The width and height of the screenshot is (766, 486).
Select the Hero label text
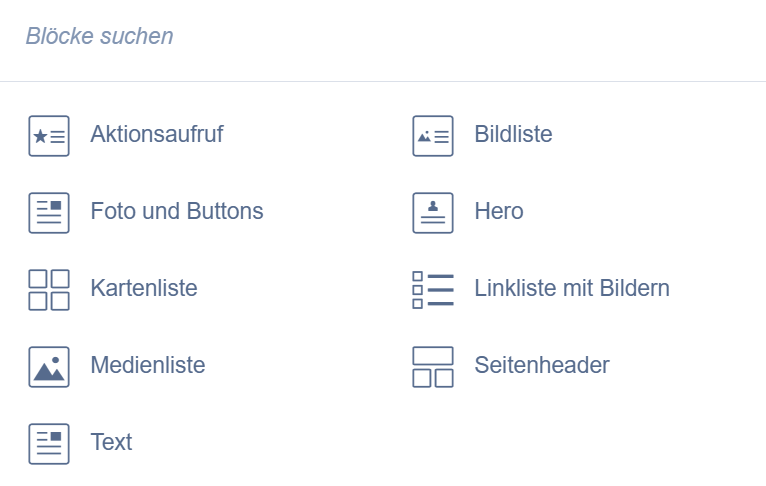point(499,211)
